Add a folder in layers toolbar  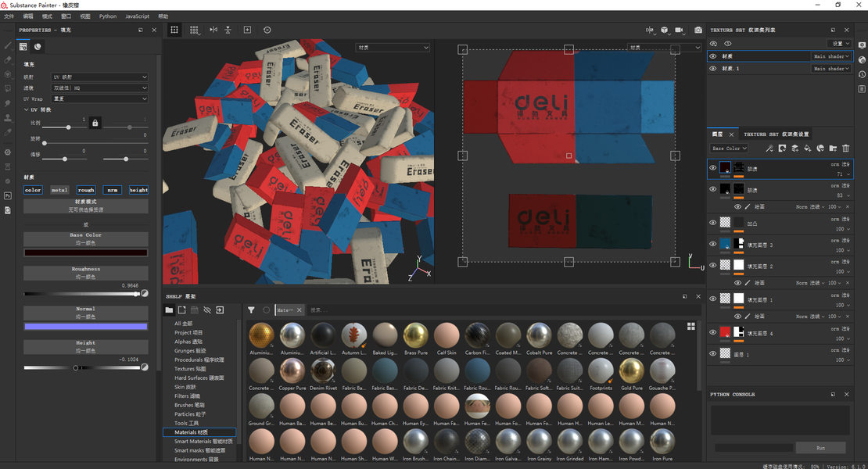click(x=833, y=149)
